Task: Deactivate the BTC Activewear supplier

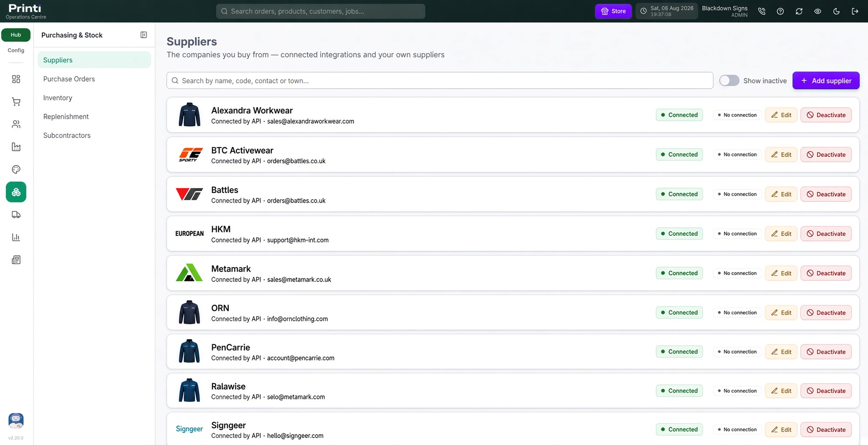Action: coord(826,155)
